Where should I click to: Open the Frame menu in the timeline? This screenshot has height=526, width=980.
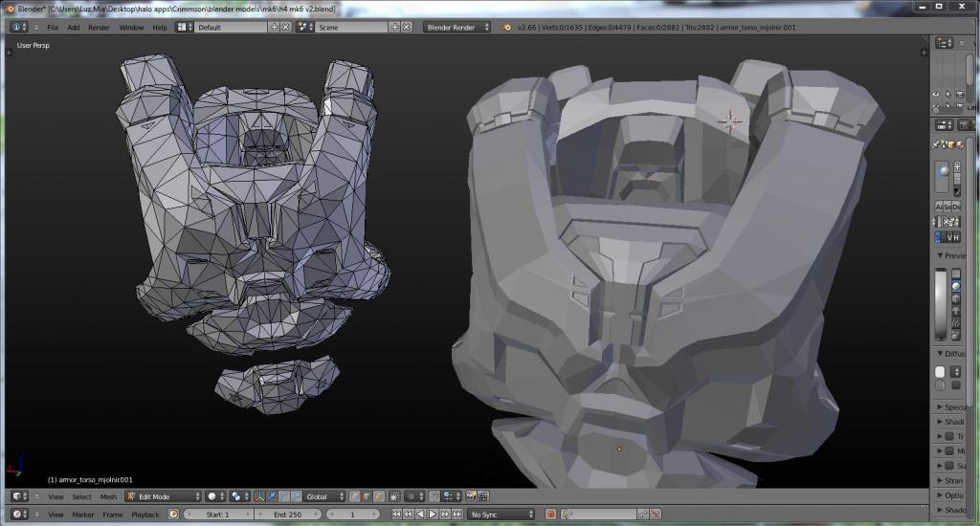[x=113, y=515]
